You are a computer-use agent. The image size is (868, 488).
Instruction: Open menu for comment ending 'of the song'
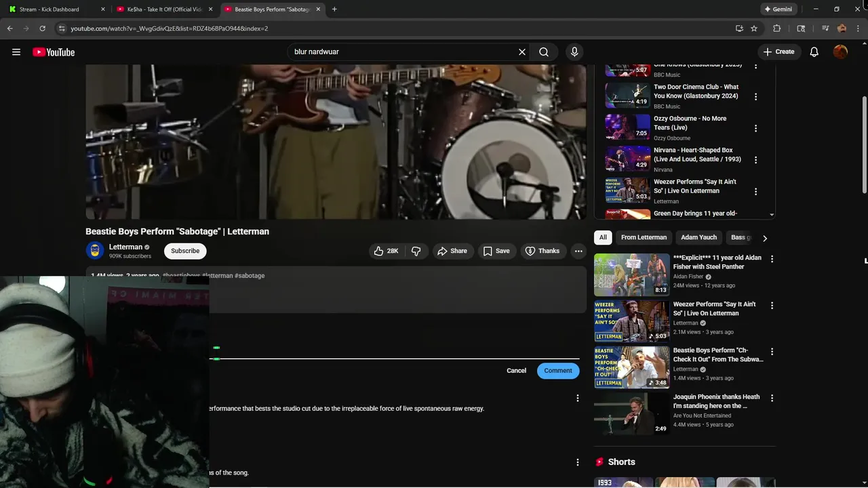[x=578, y=462]
